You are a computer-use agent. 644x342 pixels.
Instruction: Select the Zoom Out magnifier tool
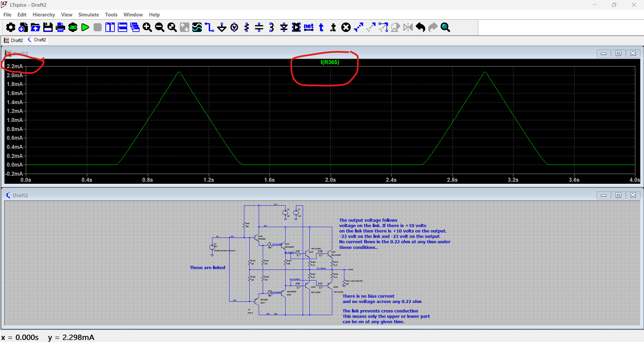pos(160,27)
